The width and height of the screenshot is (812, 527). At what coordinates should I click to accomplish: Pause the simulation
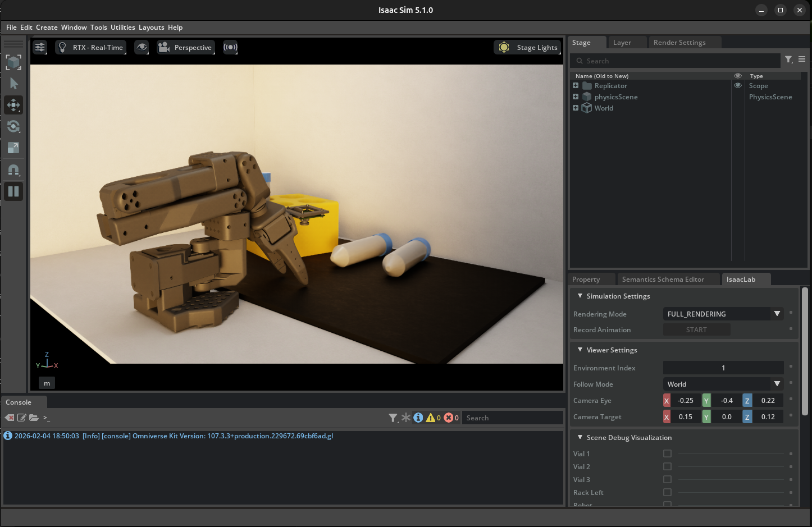tap(13, 191)
